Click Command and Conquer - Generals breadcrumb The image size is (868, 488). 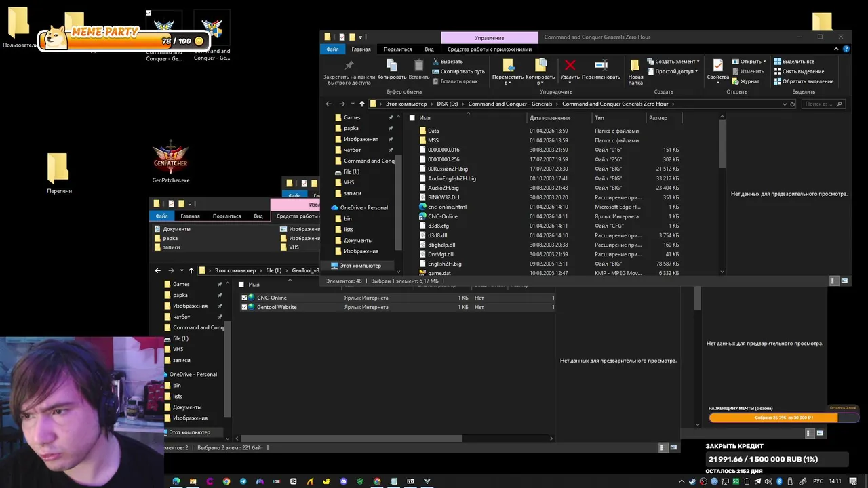510,104
